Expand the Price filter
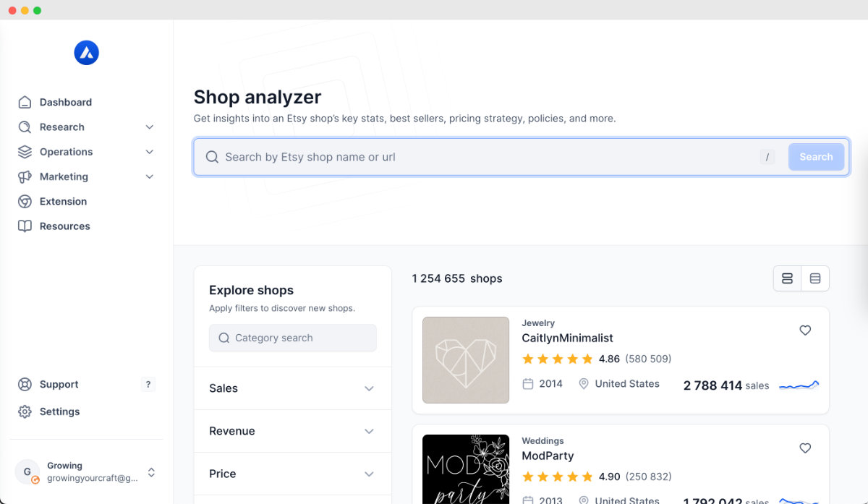868x504 pixels. click(x=292, y=474)
